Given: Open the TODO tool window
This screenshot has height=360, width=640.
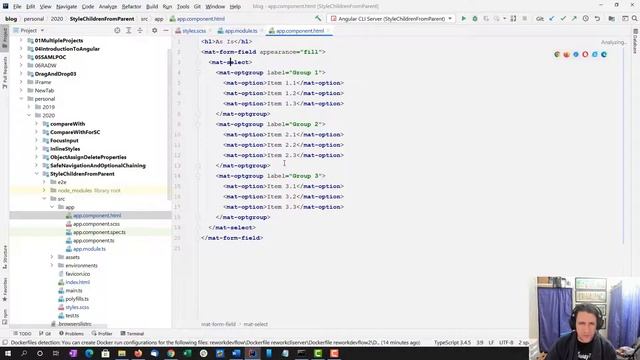Looking at the screenshot, I should (22, 333).
